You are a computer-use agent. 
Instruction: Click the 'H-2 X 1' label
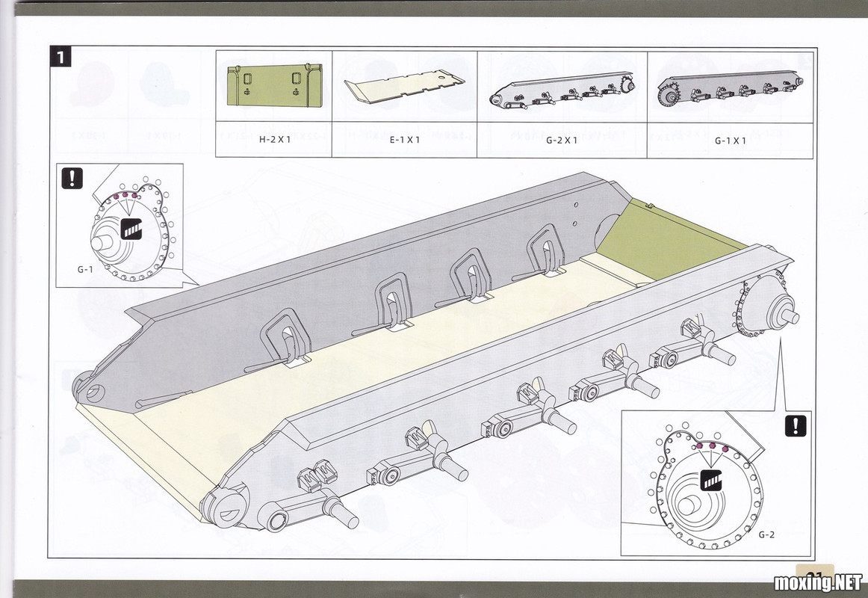(x=275, y=140)
